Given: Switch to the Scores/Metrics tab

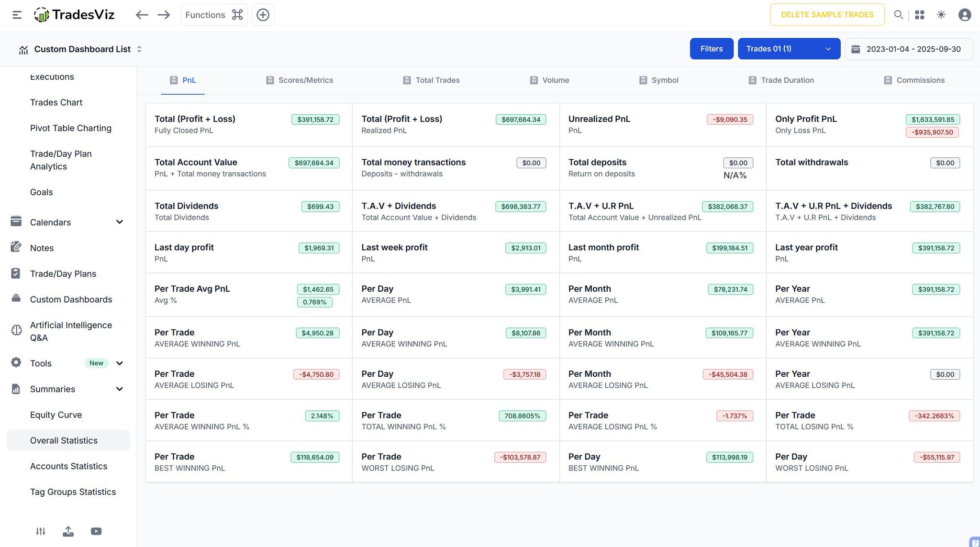Looking at the screenshot, I should coord(300,80).
